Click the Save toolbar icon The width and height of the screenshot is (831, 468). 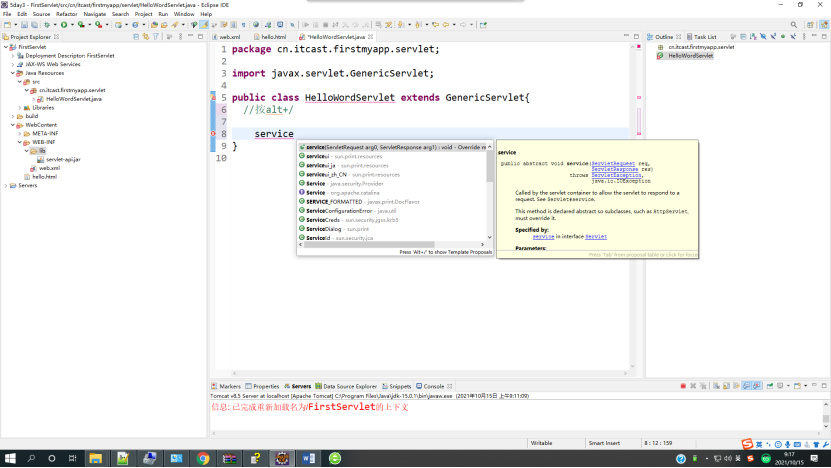click(24, 25)
